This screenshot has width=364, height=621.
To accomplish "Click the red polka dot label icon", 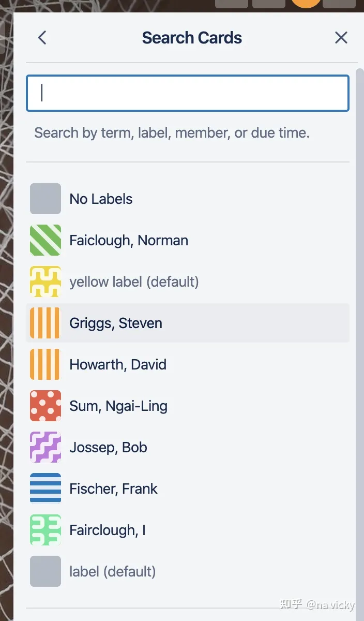I will 45,406.
